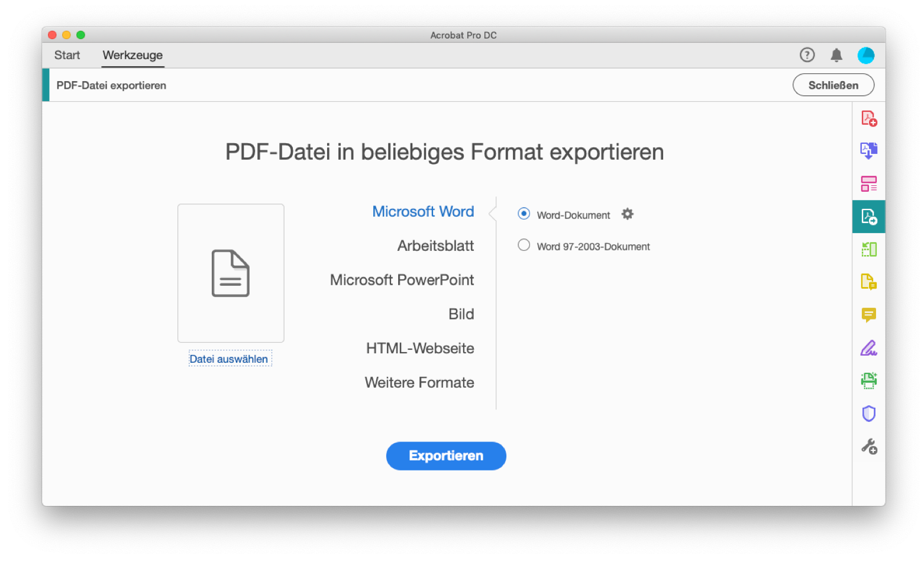
Task: Open the purple Fill & Sign pen icon
Action: tap(868, 348)
